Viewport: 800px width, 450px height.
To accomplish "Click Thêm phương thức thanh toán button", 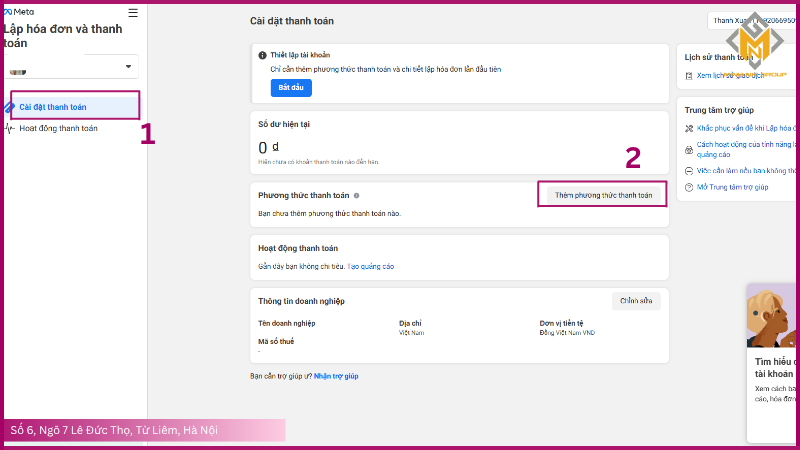I will click(603, 195).
